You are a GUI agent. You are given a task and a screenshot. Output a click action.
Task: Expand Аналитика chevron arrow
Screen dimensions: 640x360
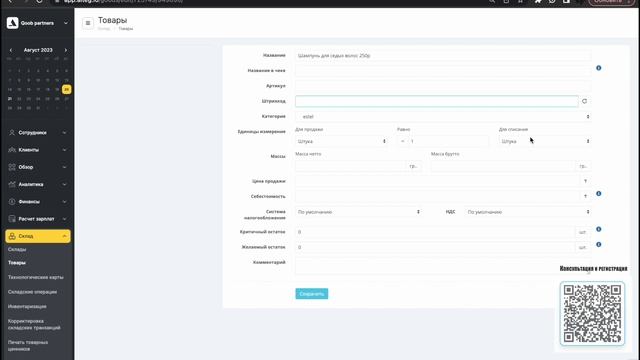click(64, 184)
